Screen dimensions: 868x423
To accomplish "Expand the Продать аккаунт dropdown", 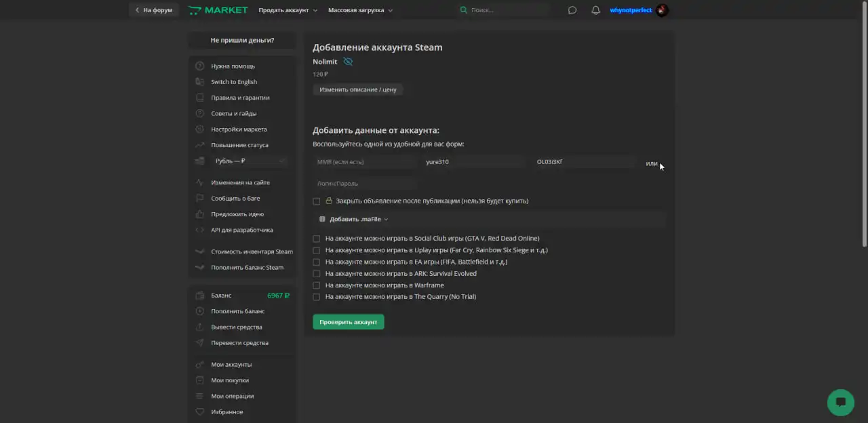I will point(288,10).
